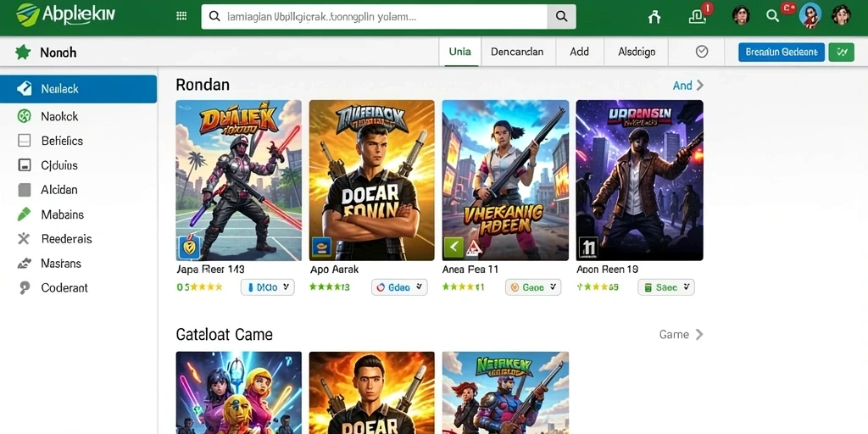The width and height of the screenshot is (868, 434).
Task: Open the apps grid icon
Action: click(x=181, y=16)
